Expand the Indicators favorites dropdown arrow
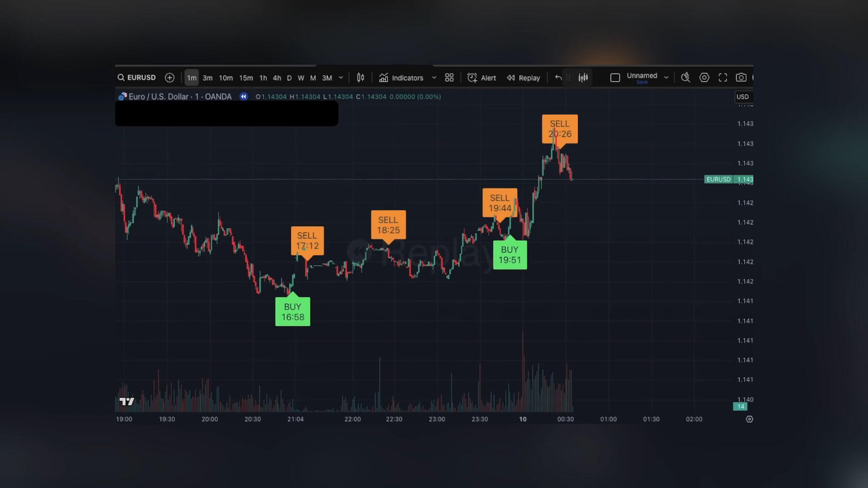 coord(434,78)
